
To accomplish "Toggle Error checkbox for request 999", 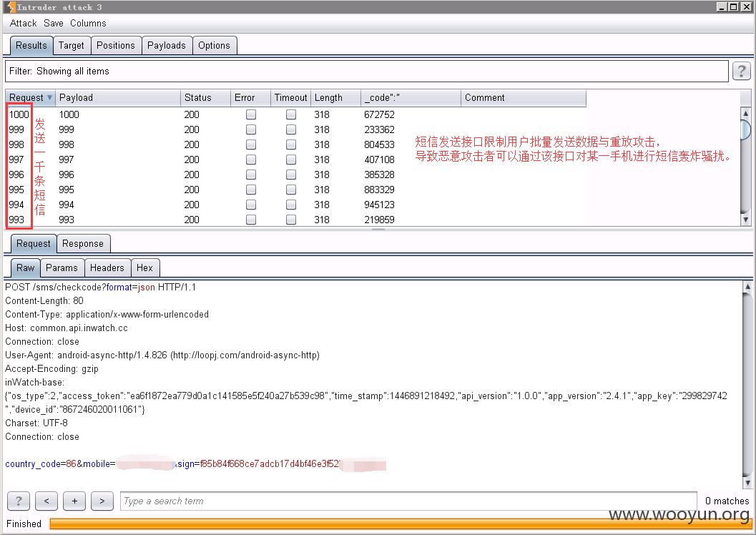I will coord(251,129).
